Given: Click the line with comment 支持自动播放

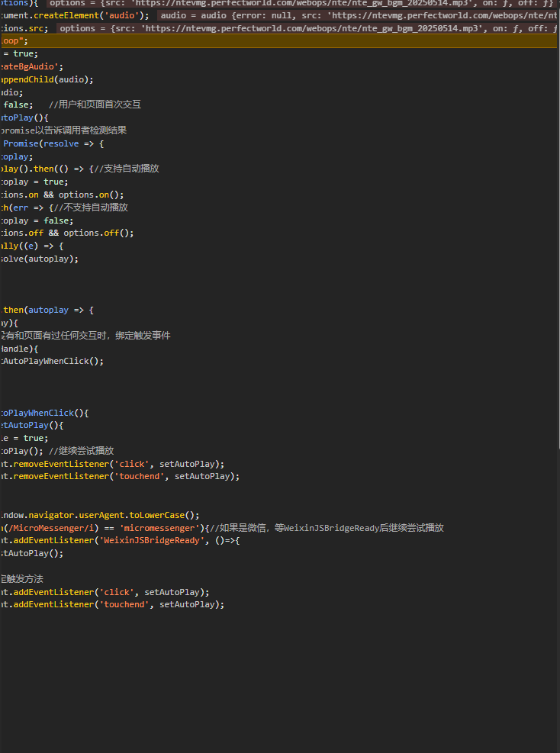Looking at the screenshot, I should 79,169.
